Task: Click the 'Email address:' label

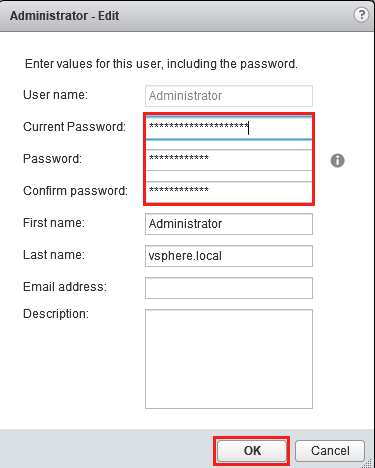Action: point(65,287)
